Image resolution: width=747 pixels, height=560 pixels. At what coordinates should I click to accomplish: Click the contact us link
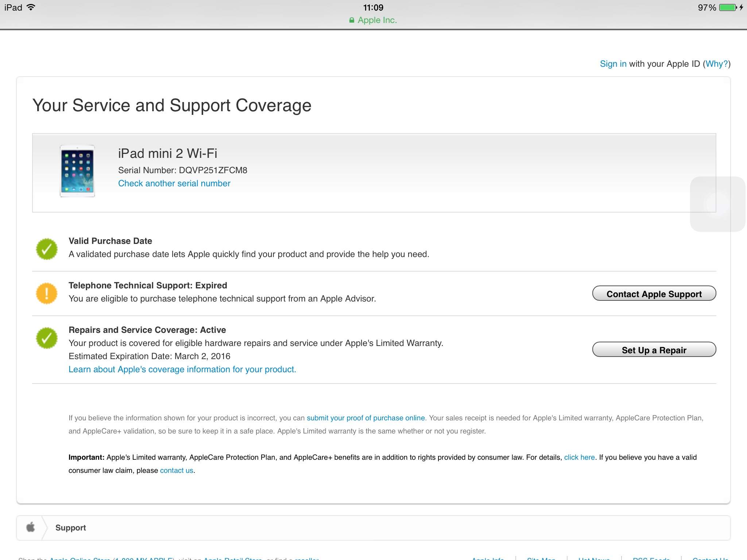point(177,470)
